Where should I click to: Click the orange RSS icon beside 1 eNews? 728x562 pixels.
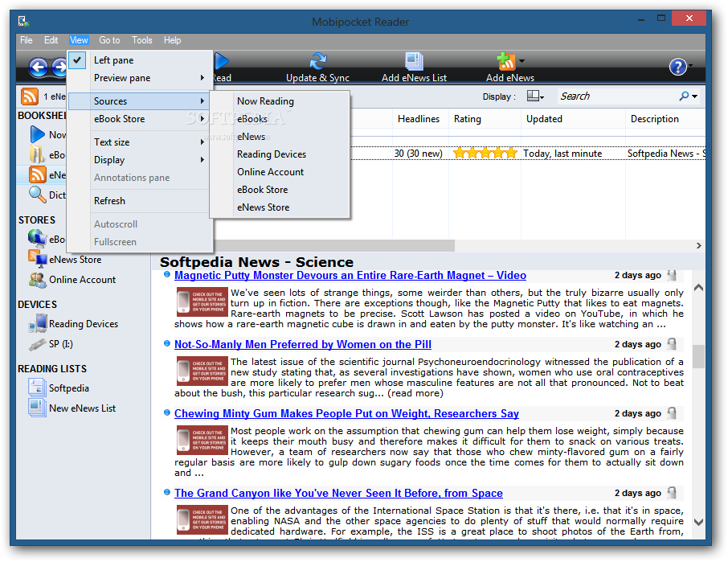click(x=30, y=96)
